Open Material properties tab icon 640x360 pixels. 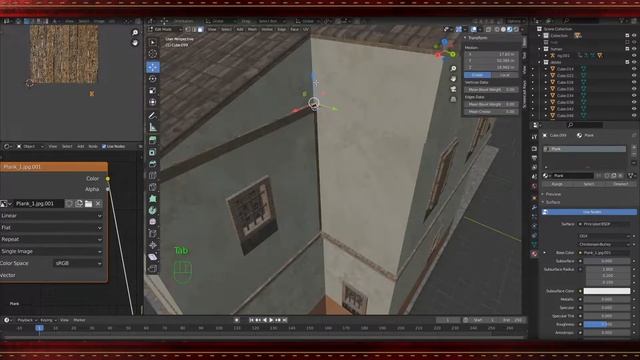pyautogui.click(x=534, y=253)
